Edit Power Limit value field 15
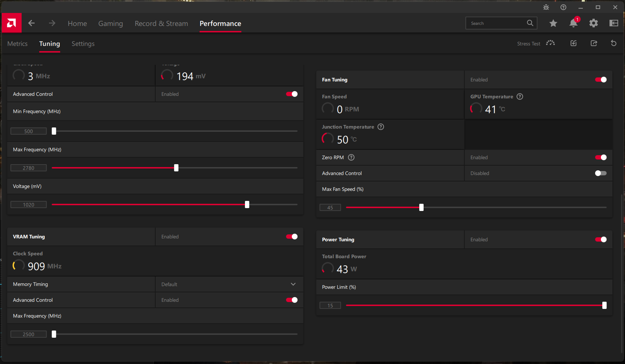Viewport: 625px width, 364px height. 330,305
